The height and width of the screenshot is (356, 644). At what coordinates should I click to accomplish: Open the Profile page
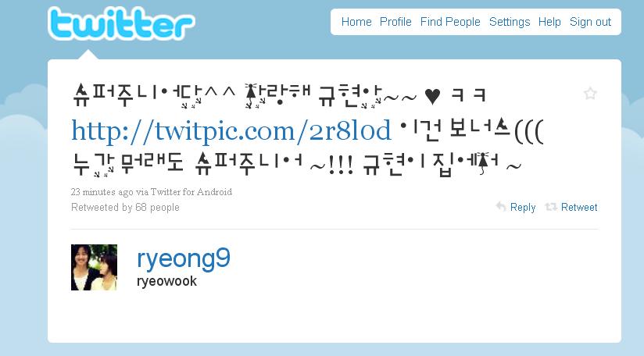(x=395, y=22)
